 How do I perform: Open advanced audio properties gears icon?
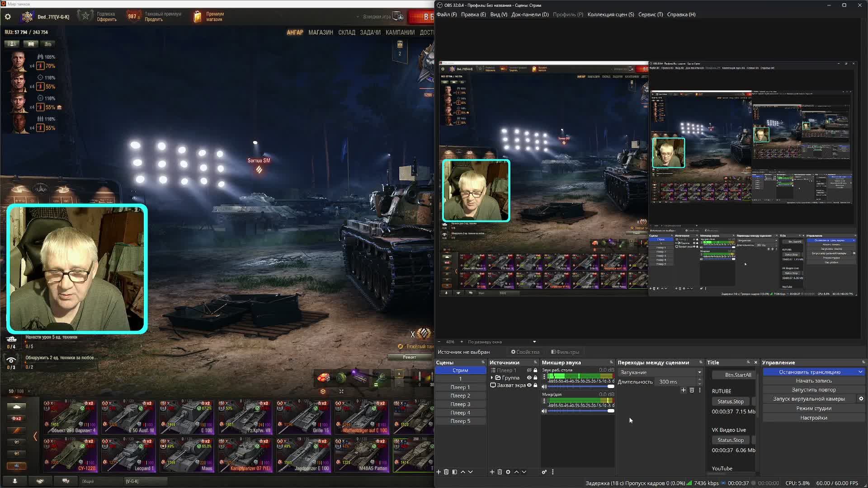pos(544,472)
